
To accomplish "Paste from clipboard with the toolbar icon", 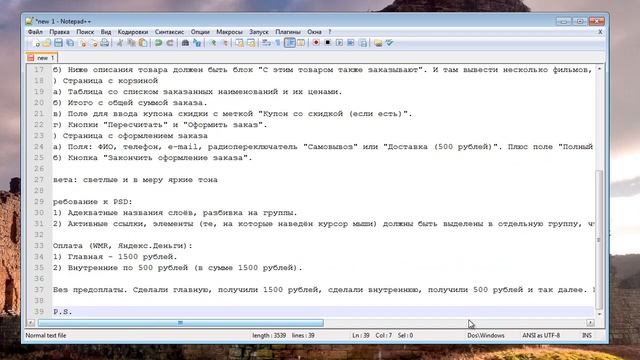I will [x=143, y=43].
